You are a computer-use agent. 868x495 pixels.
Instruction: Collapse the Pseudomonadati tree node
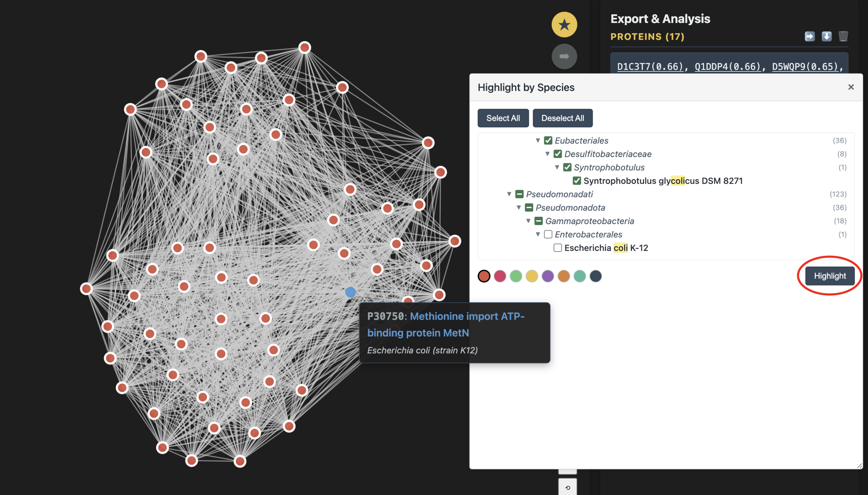[509, 194]
